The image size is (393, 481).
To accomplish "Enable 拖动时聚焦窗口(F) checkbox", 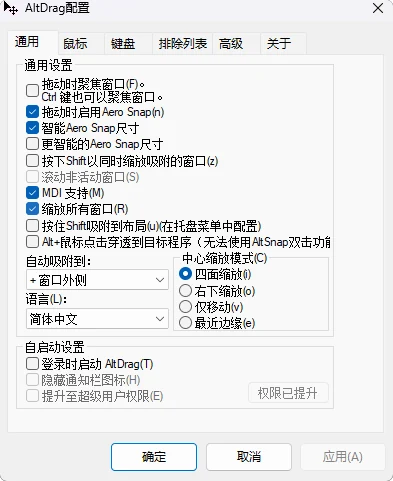I will tap(32, 90).
